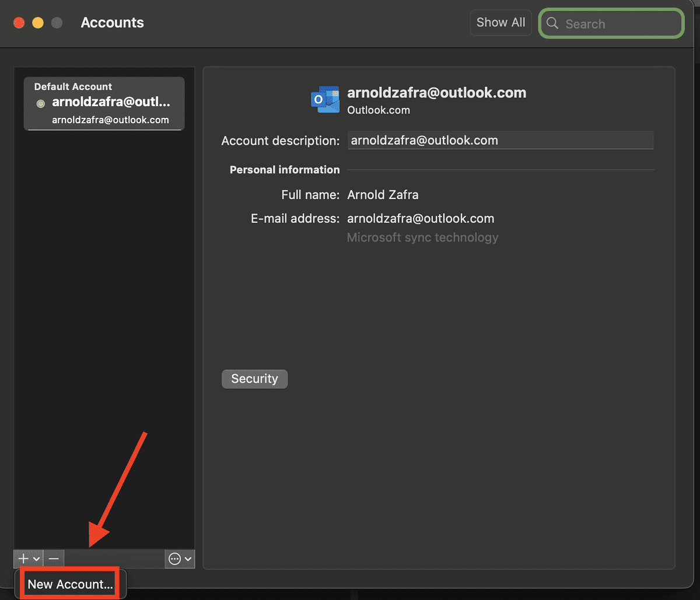The image size is (700, 600).
Task: Expand the chevron beside the plus button
Action: (36, 559)
